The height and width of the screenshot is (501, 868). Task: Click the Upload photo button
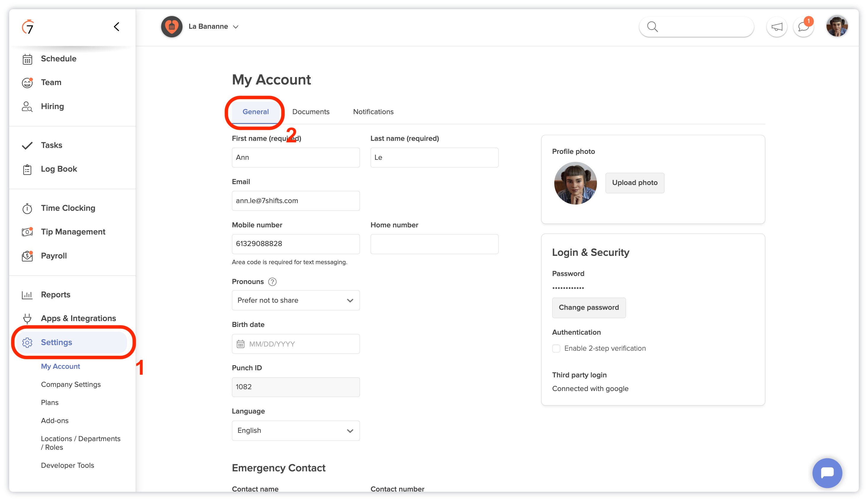(x=635, y=183)
